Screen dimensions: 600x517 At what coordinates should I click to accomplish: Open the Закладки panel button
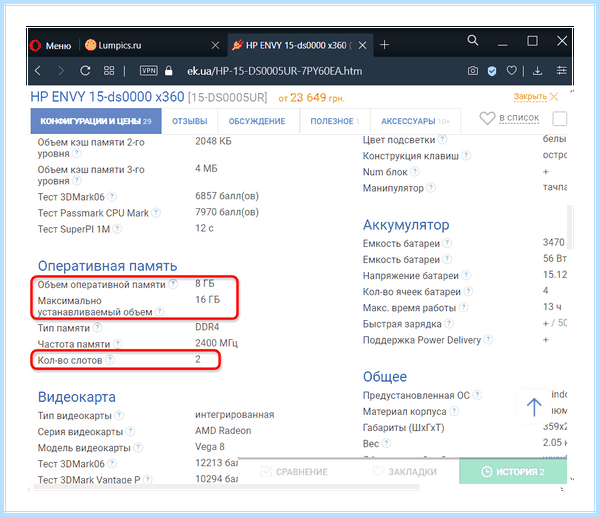pos(405,471)
